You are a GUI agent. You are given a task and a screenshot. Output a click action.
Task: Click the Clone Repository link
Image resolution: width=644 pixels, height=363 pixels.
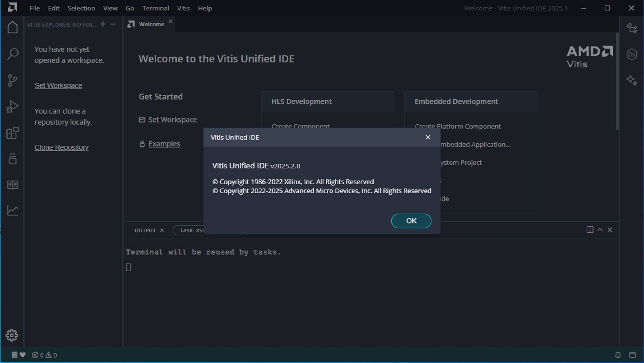[61, 147]
